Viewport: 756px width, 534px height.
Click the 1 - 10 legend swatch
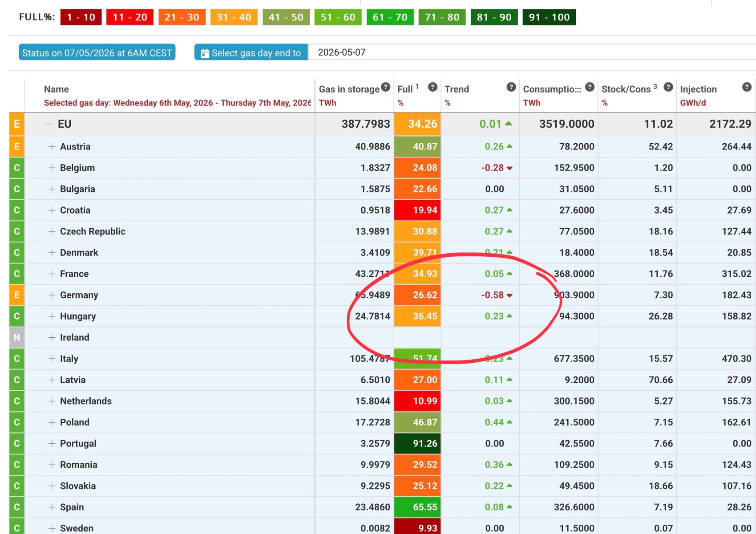(x=81, y=17)
